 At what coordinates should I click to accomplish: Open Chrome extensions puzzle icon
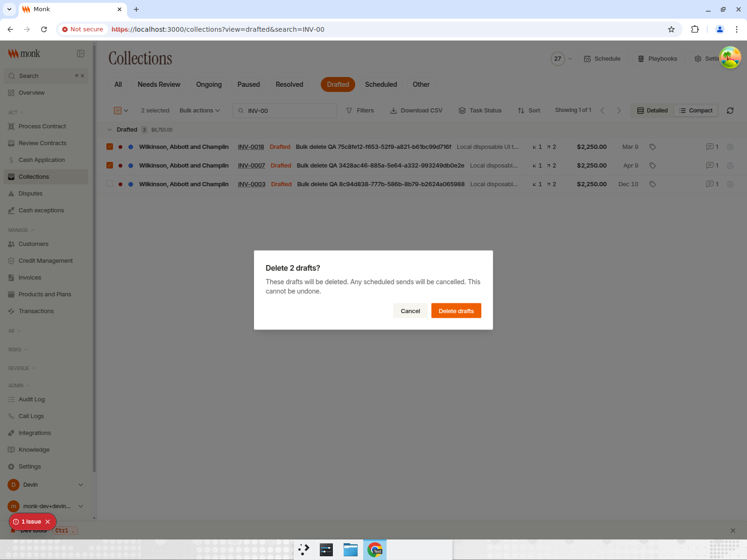(695, 29)
